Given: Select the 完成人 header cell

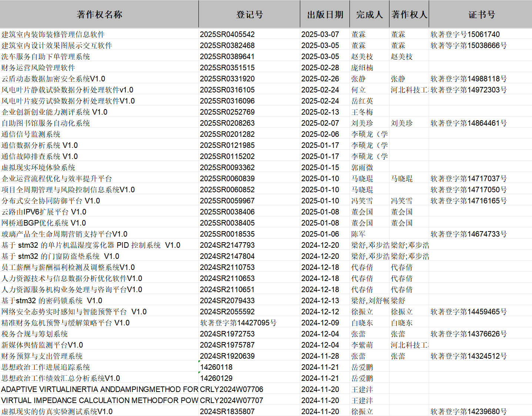Looking at the screenshot, I should (369, 14).
